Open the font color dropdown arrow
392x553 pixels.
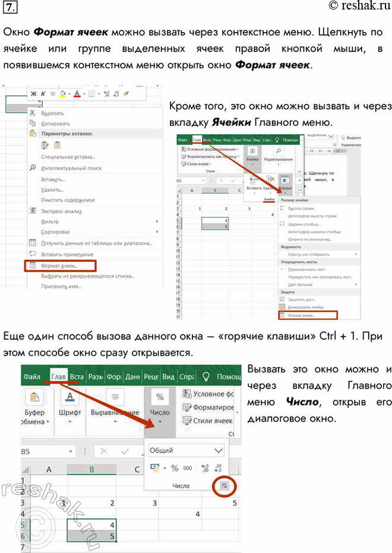(x=84, y=94)
